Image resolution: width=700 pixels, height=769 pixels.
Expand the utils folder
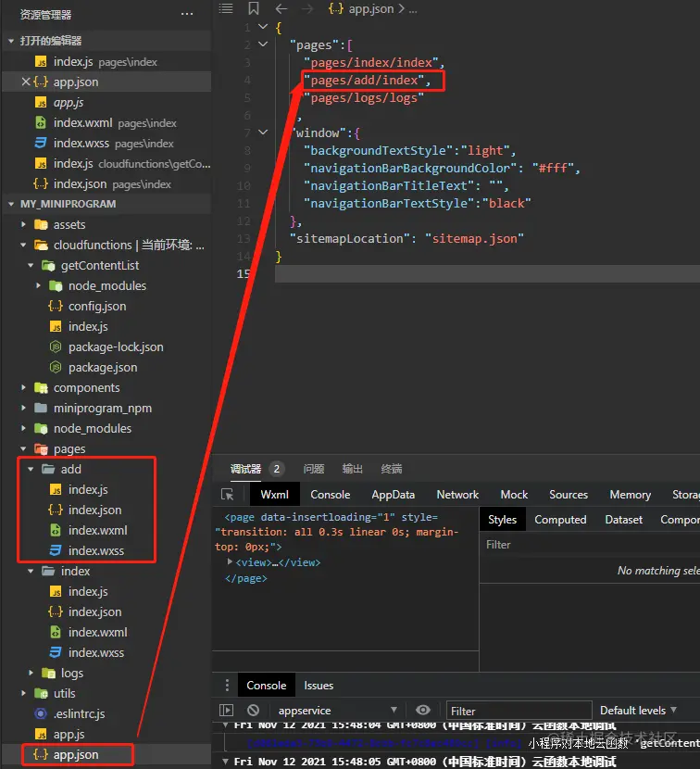[23, 693]
